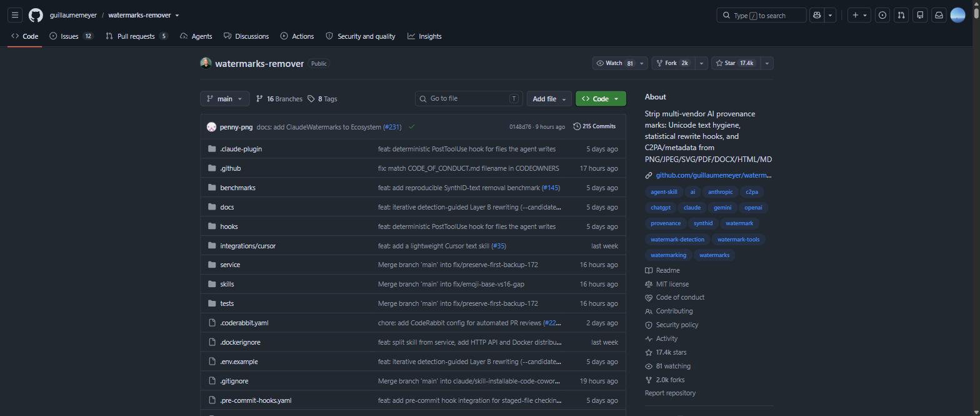The image size is (980, 416).
Task: Open the Code of conduct link
Action: (x=674, y=298)
